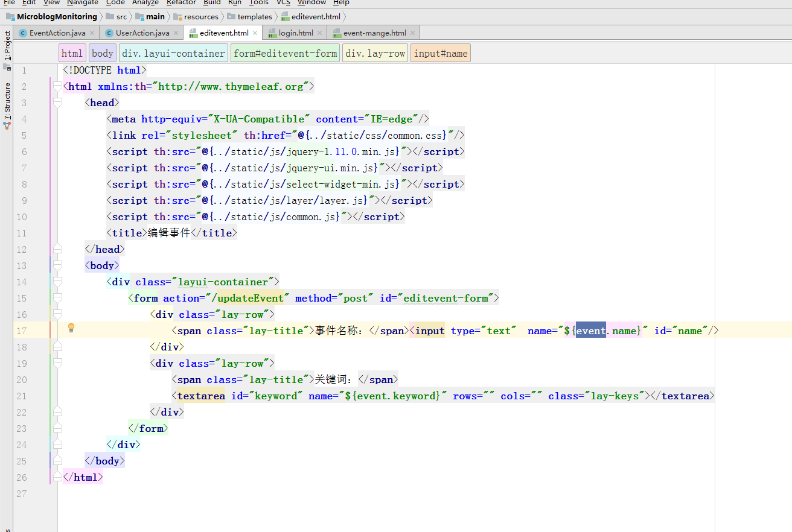Click the HTML file icon on the login.html tab
Viewport: 792px width, 532px height.
(x=272, y=33)
